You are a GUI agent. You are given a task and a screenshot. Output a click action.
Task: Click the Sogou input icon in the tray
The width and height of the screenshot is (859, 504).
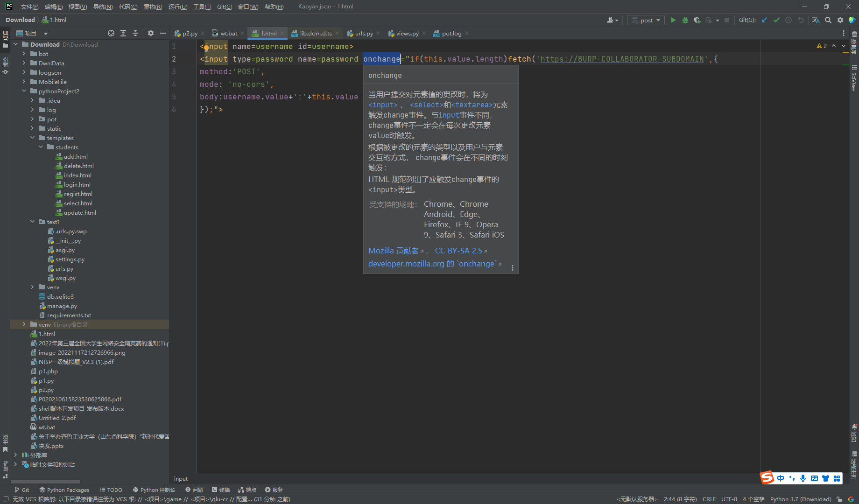pyautogui.click(x=767, y=478)
